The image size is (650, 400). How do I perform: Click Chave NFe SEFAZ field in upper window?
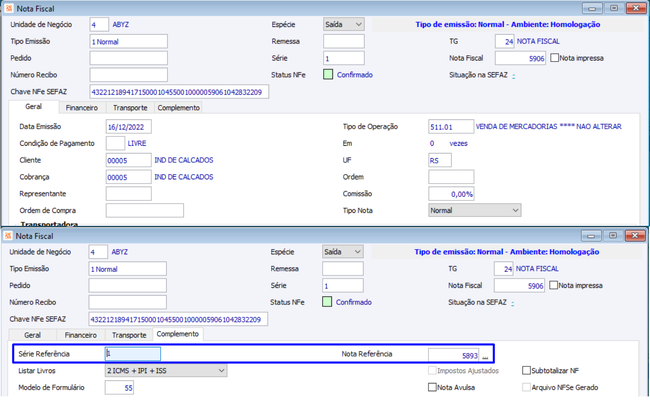click(179, 92)
